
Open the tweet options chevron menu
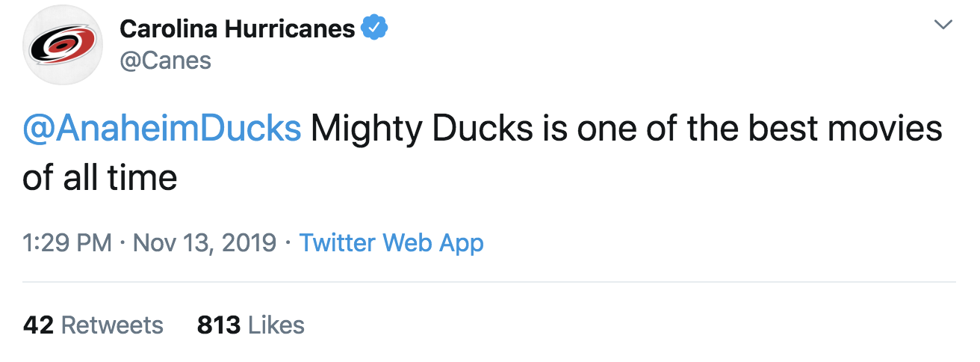943,25
